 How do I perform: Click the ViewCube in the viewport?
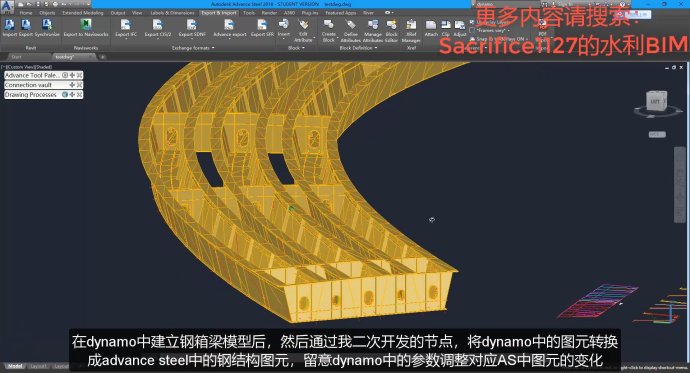tap(656, 102)
